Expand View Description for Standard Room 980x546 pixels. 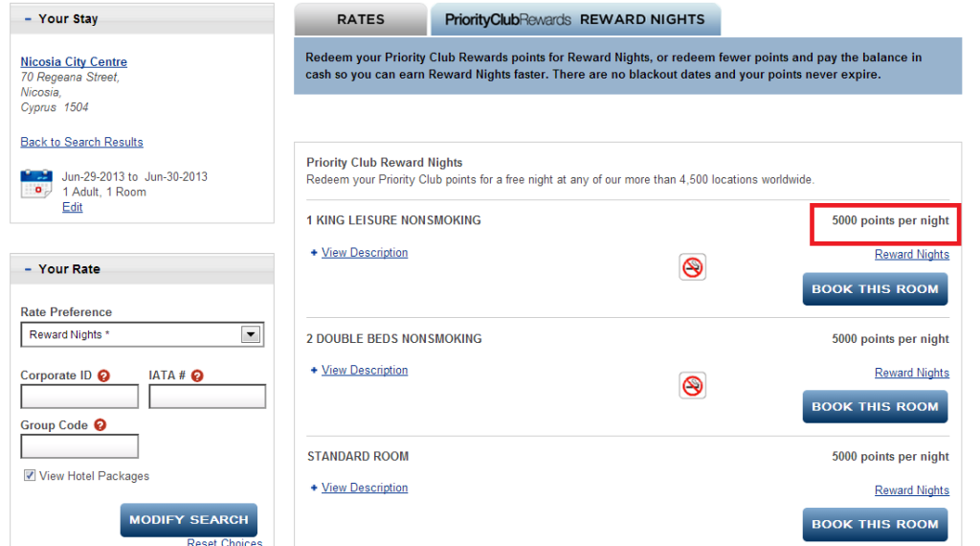364,489
